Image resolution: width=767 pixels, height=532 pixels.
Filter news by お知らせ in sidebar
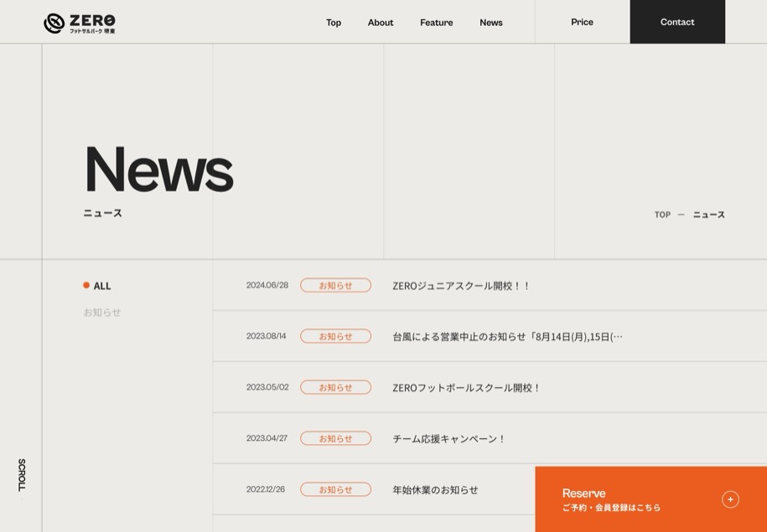point(101,312)
